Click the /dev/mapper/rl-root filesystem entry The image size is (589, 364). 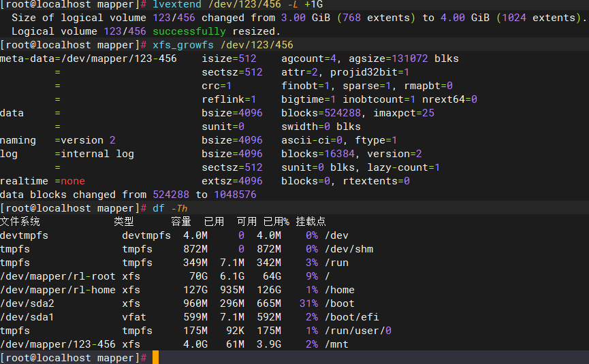click(x=58, y=276)
